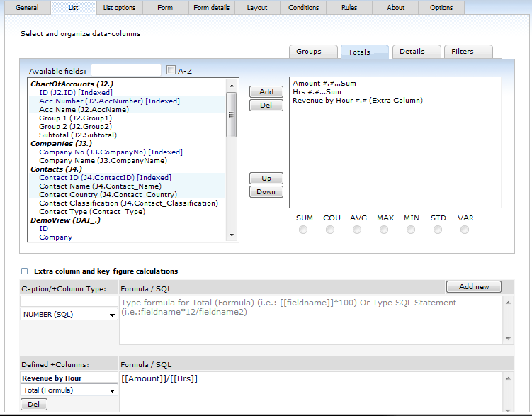The width and height of the screenshot is (532, 416).
Task: Click the 'ChartOfAccounts (J2.)' group header
Action: tap(72, 84)
